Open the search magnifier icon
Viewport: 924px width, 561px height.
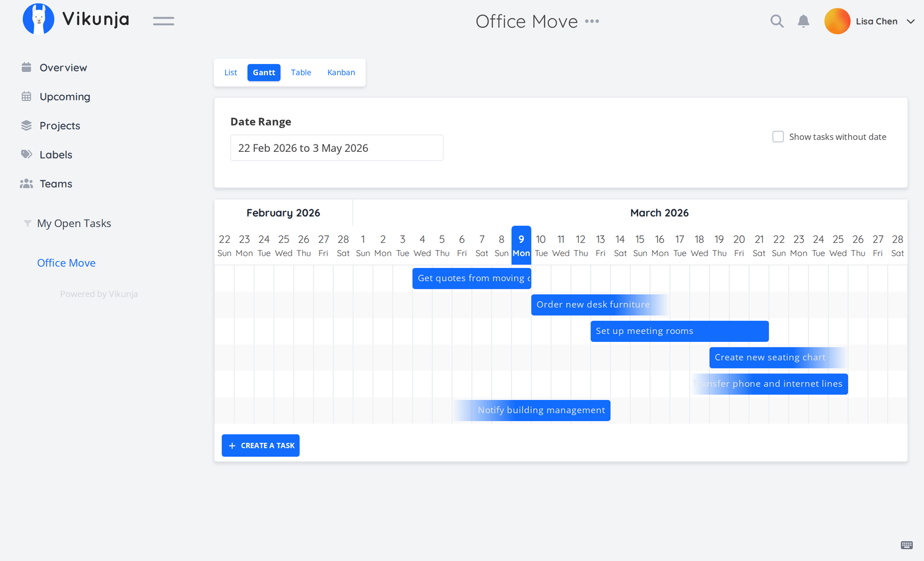point(777,21)
